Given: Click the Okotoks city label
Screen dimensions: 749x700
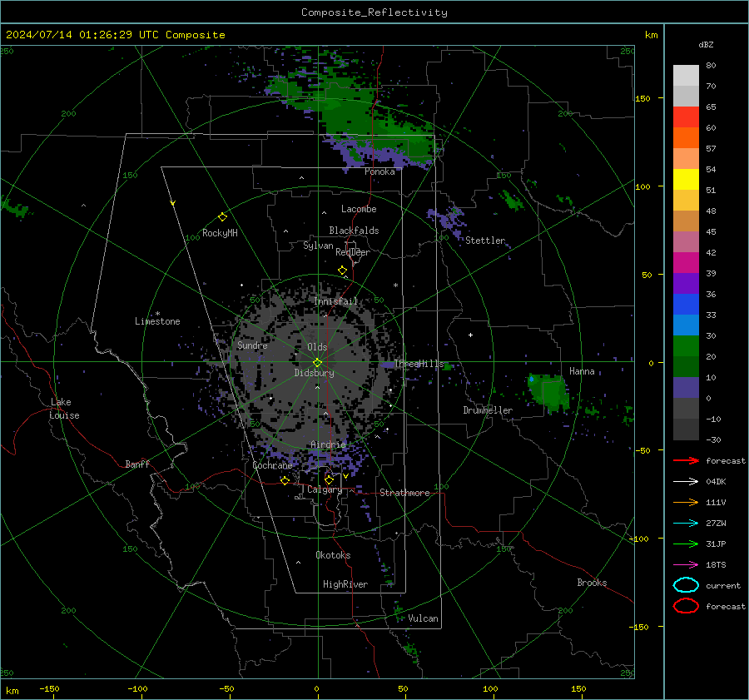Looking at the screenshot, I should click(333, 555).
